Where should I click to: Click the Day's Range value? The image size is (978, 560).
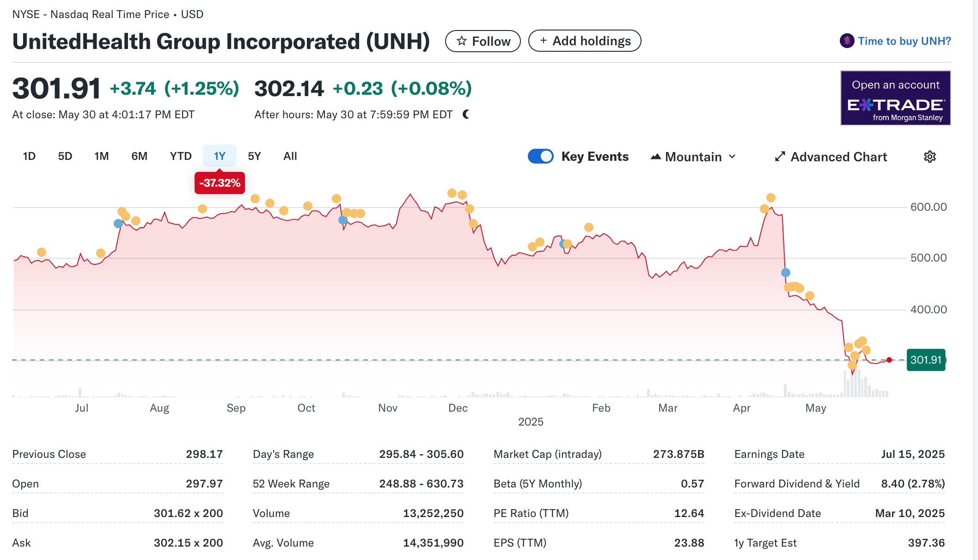(x=422, y=454)
